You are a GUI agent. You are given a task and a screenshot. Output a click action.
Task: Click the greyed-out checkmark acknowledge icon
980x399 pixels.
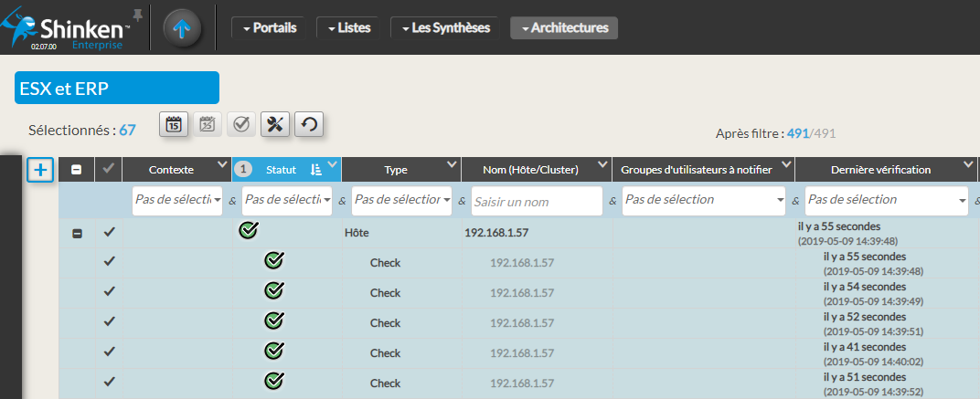pos(241,124)
